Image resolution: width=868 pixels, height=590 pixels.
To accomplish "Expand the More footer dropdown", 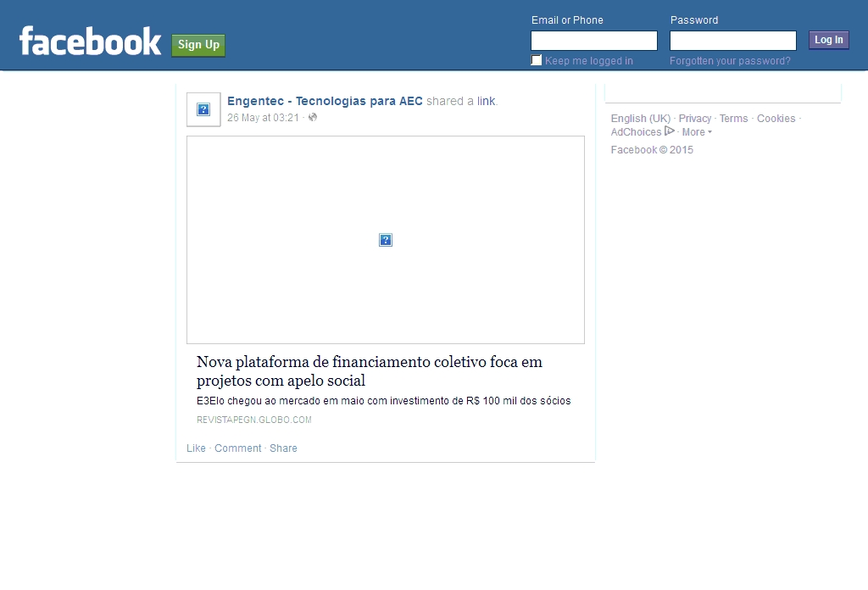I will point(697,132).
